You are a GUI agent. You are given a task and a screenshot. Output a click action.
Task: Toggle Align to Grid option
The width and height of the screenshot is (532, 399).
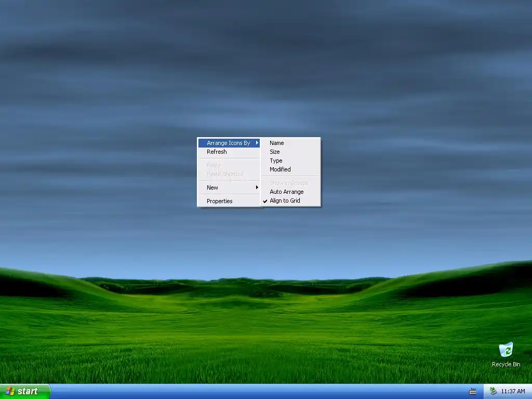click(x=291, y=201)
